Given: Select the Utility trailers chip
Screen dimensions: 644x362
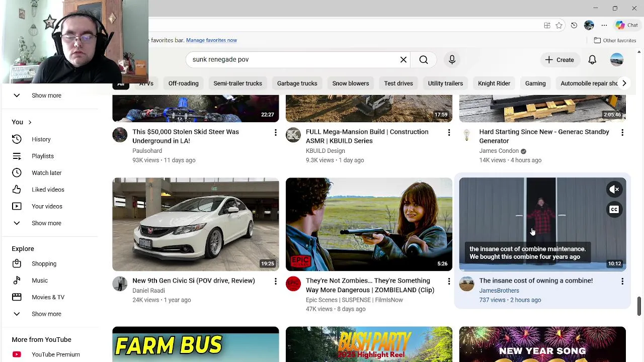Looking at the screenshot, I should coord(445,83).
